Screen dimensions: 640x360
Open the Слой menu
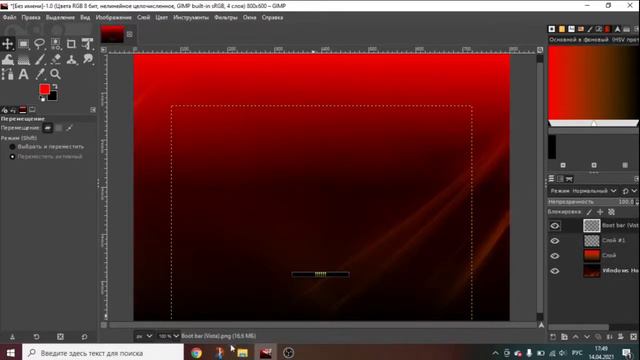pos(143,18)
